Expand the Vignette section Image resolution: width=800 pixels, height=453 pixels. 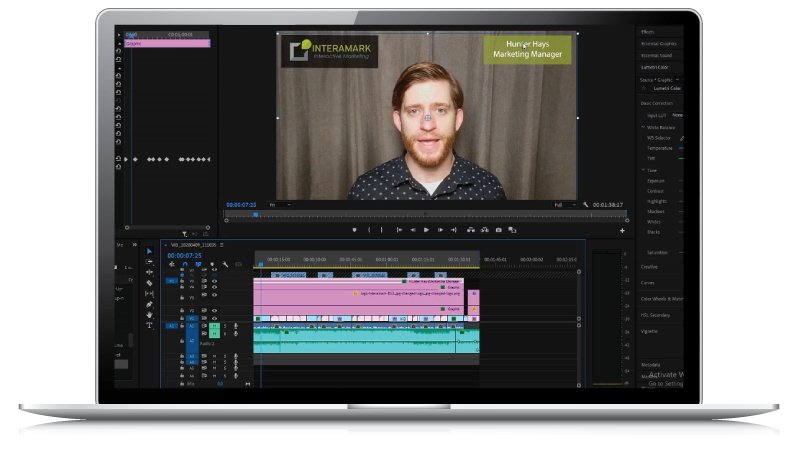[649, 332]
